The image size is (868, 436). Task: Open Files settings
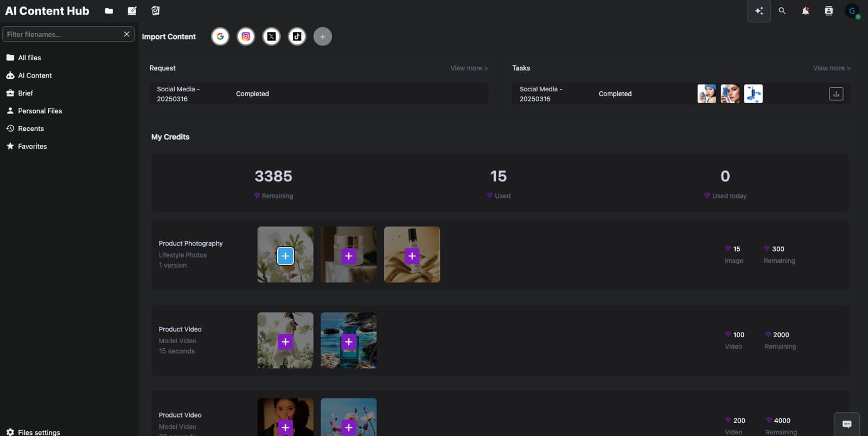[x=39, y=432]
